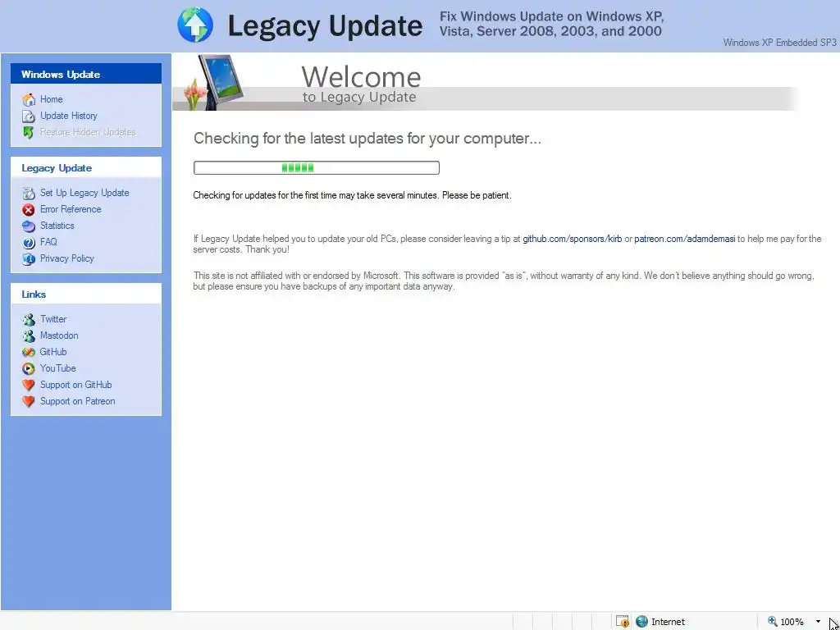Click the Restore Hidden Updates link
This screenshot has height=630, width=840.
88,132
